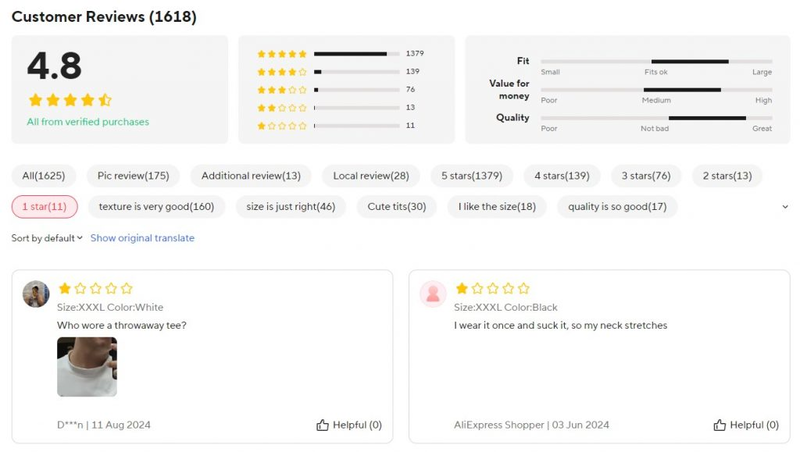Click thumbs-up icon on D***n's review
The image size is (800, 452).
tap(322, 425)
